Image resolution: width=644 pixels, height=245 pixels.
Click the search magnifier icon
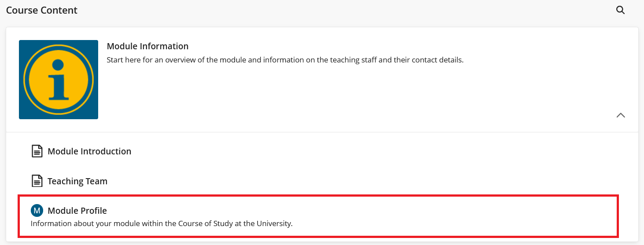click(x=620, y=10)
